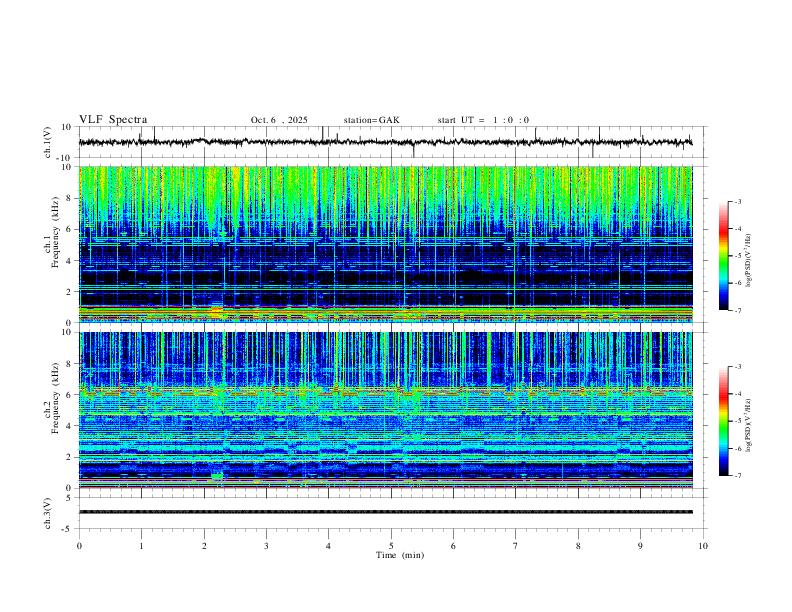Click time axis tick label "5"

(391, 546)
